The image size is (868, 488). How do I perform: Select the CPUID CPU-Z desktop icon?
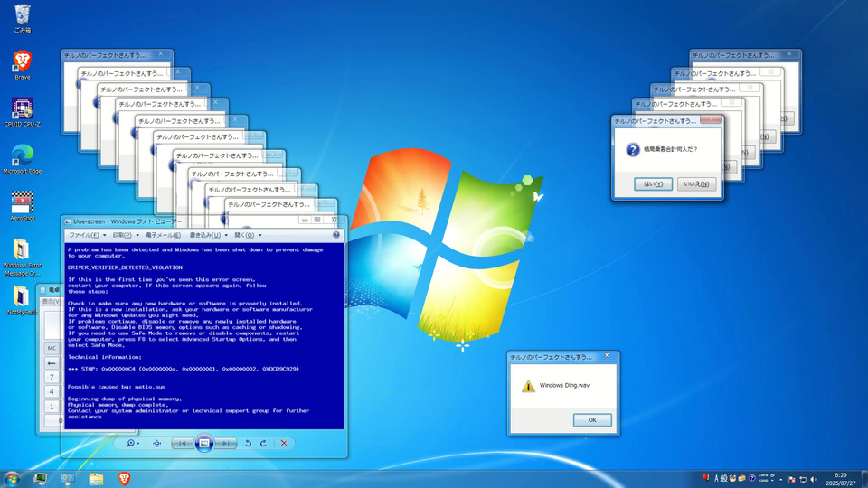(22, 112)
